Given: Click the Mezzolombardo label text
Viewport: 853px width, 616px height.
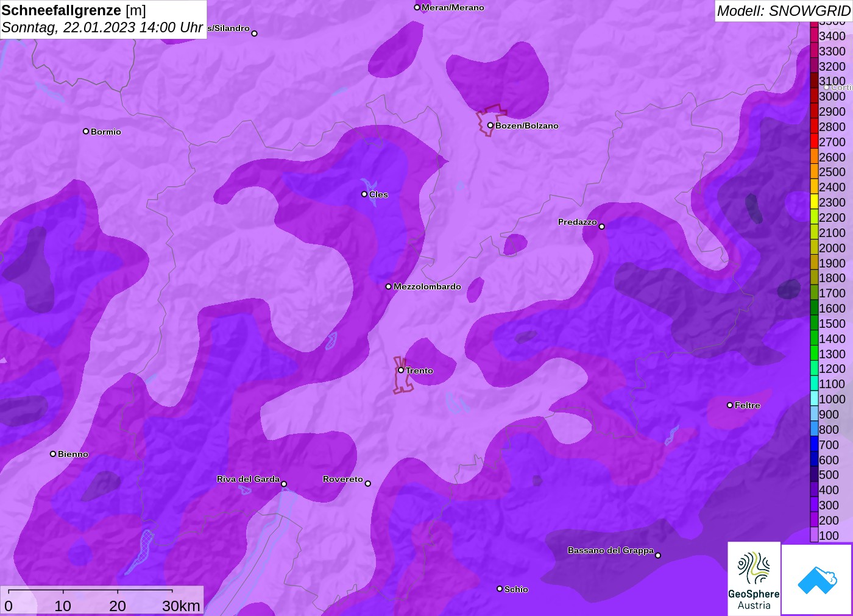Looking at the screenshot, I should [x=428, y=286].
